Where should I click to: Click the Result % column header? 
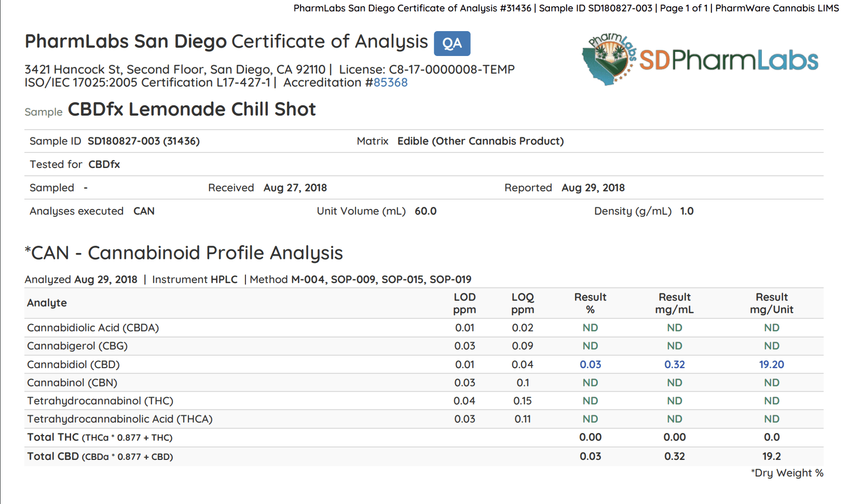pyautogui.click(x=590, y=303)
